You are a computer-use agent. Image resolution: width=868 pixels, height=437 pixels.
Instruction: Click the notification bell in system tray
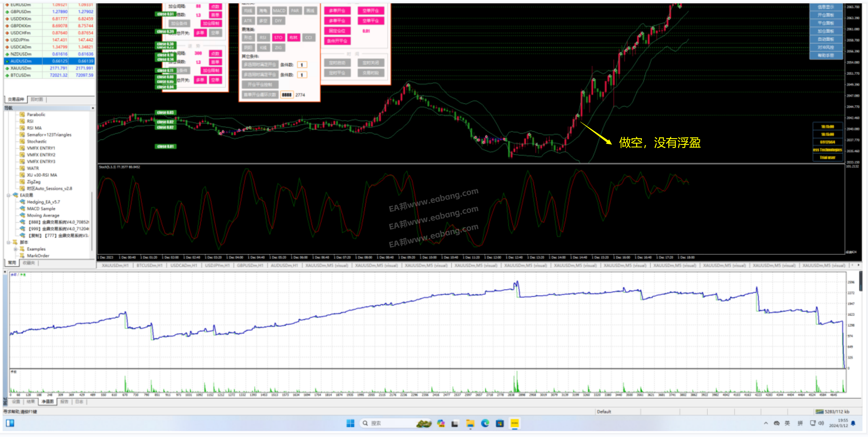[853, 423]
